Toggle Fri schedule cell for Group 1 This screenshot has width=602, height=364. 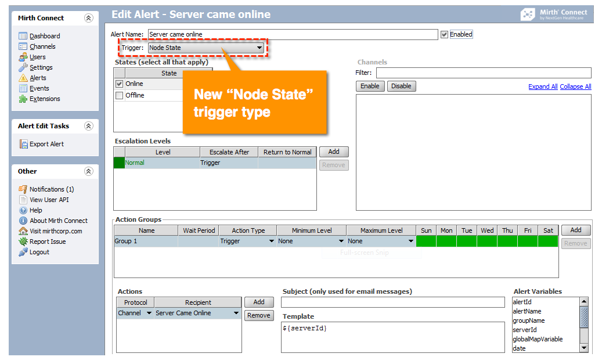click(528, 241)
